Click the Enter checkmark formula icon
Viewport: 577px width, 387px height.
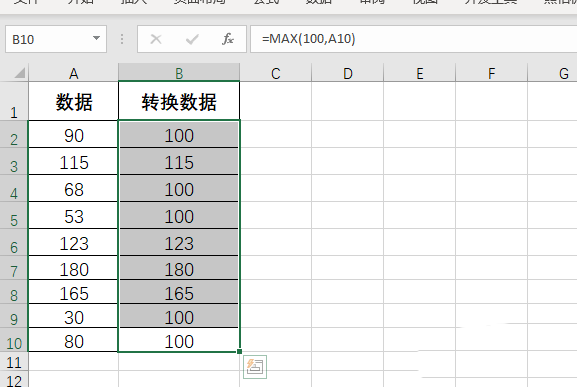(x=192, y=39)
